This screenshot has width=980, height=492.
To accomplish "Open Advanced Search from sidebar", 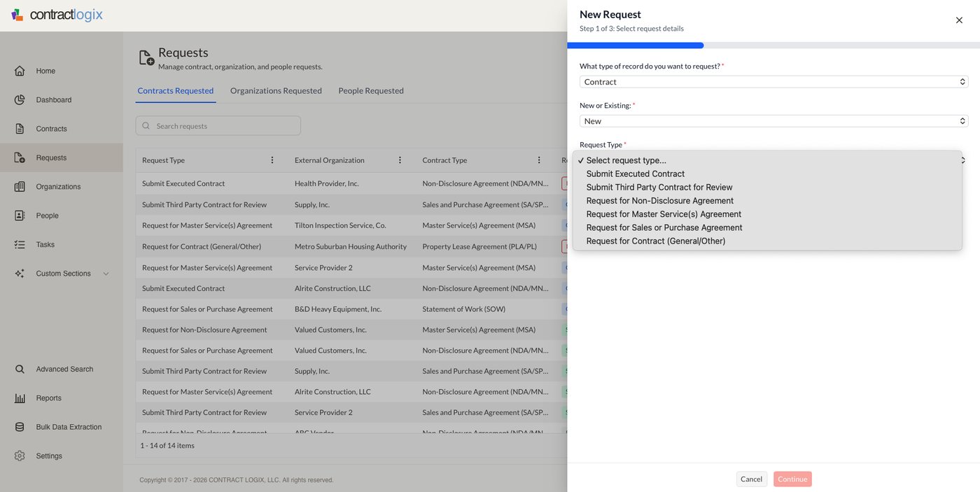I will [x=64, y=369].
